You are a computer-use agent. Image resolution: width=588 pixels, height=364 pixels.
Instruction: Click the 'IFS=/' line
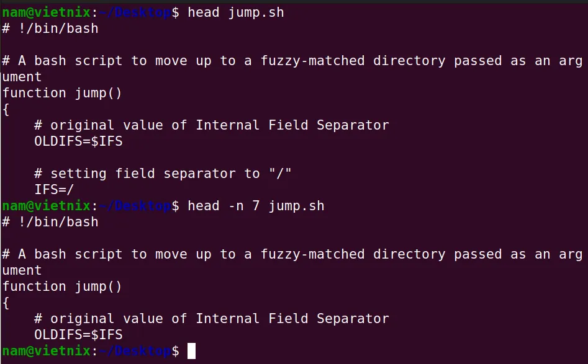pyautogui.click(x=54, y=190)
